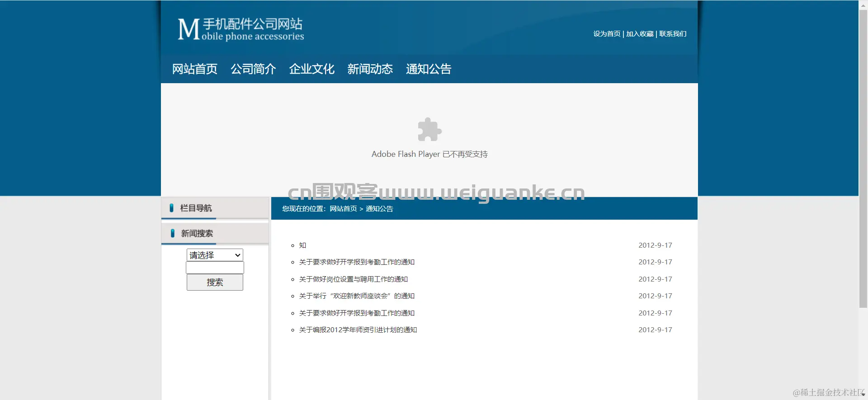Viewport: 868px width, 400px height.
Task: Open 关于做好岗位设置与聘用工作的通知
Action: pyautogui.click(x=353, y=279)
